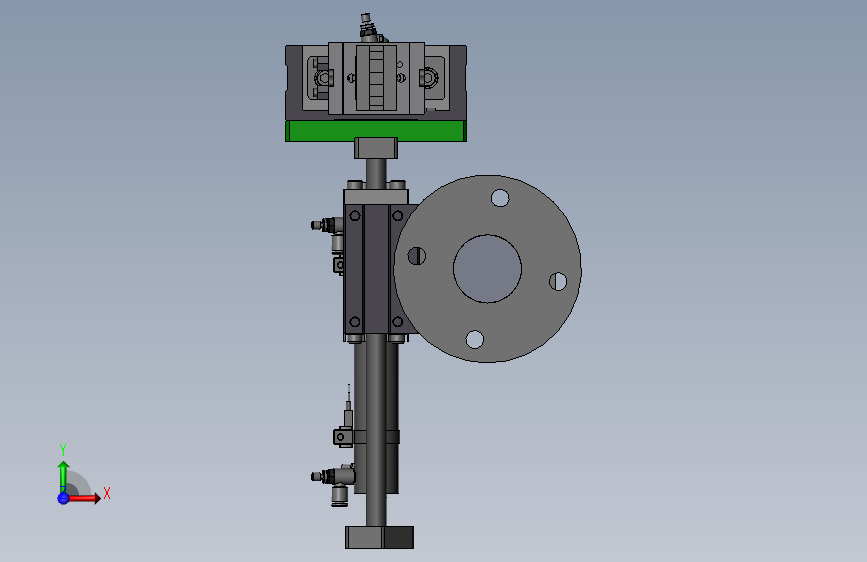
Task: Select the coupling block beneath the green plate
Action: 376,148
